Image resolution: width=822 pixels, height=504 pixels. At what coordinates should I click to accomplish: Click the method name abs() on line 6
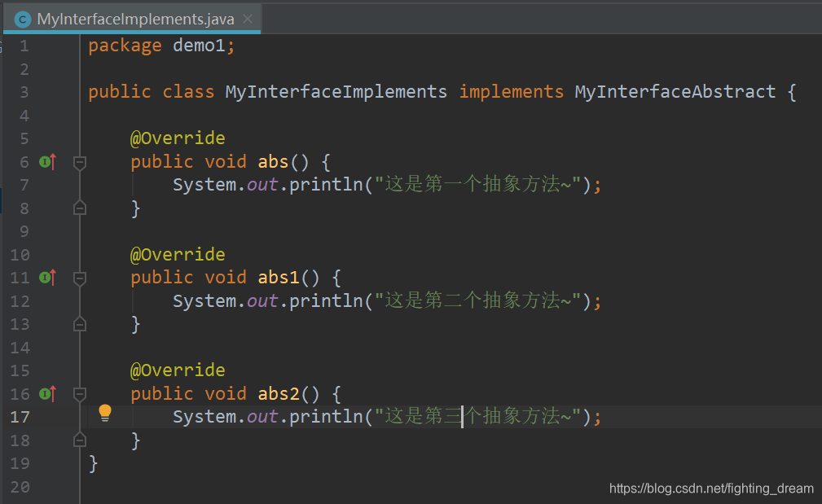(273, 162)
